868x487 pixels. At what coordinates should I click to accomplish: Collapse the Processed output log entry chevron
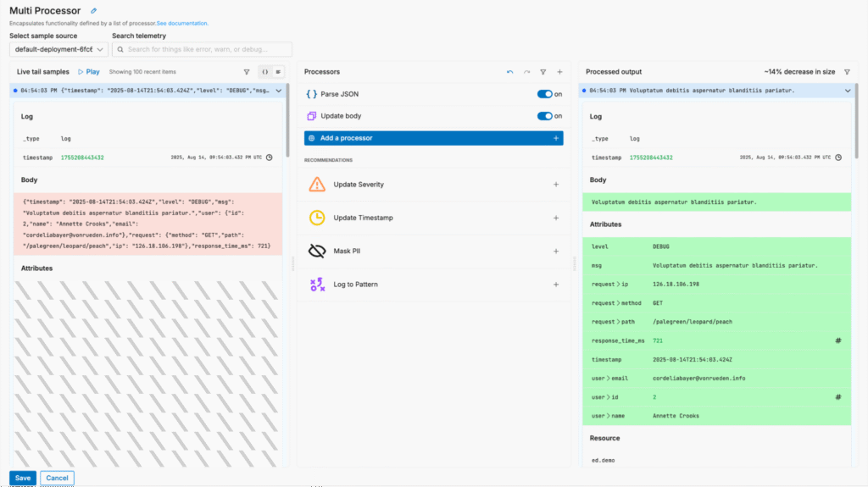(847, 91)
